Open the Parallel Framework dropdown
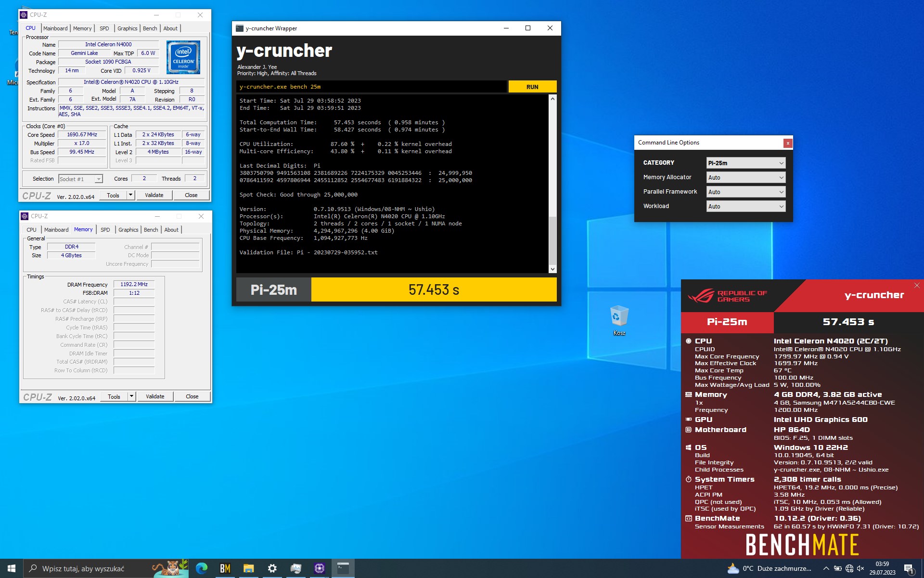The width and height of the screenshot is (924, 578). point(746,192)
